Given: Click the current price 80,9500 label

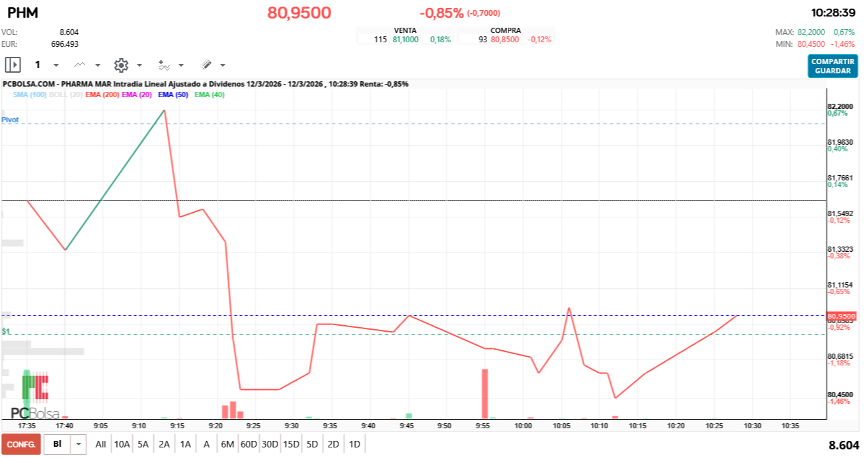Looking at the screenshot, I should coord(301,12).
